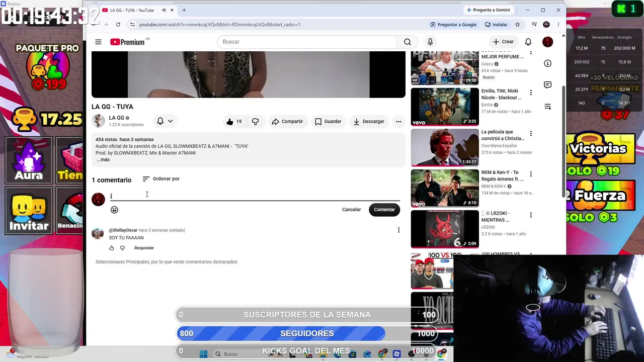
Task: Open a new Chrome tab
Action: click(184, 10)
